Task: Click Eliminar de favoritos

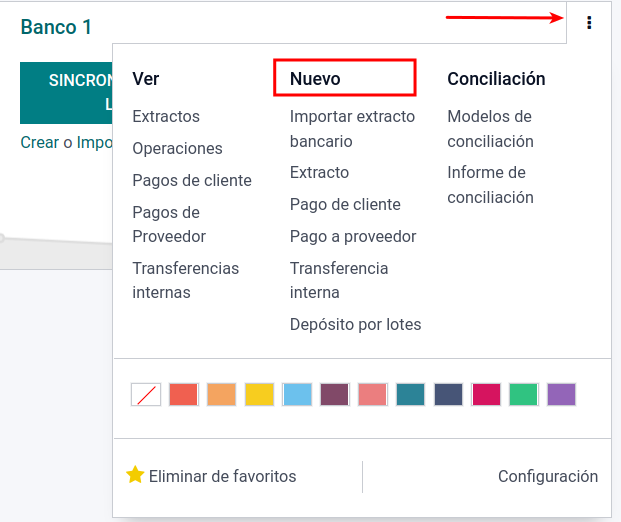Action: pos(222,476)
